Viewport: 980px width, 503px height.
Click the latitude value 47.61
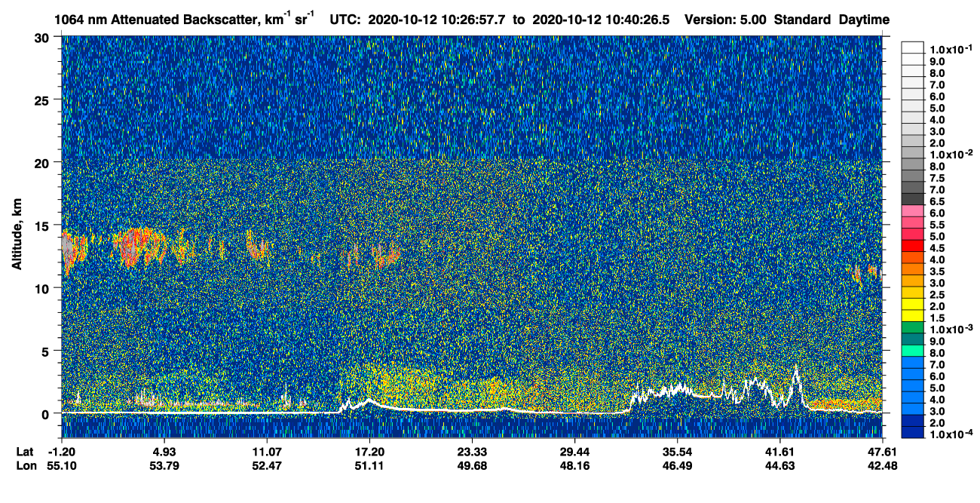[882, 451]
